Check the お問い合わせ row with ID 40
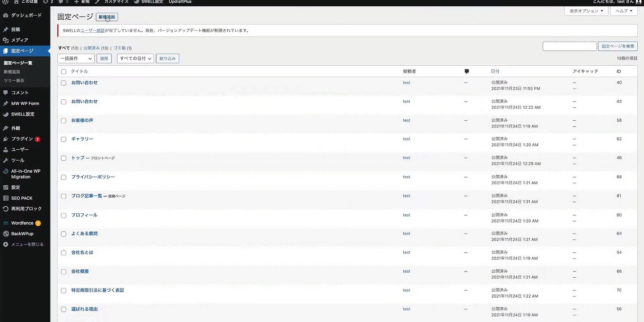 64,83
